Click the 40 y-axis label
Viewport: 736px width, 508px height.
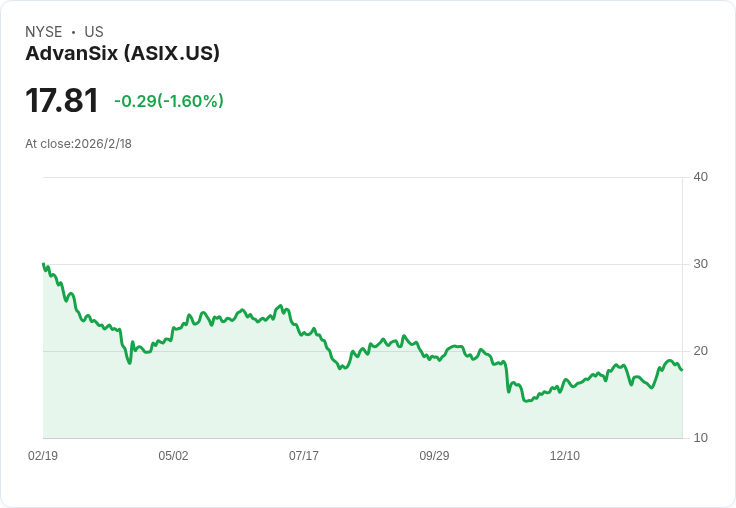pos(700,177)
